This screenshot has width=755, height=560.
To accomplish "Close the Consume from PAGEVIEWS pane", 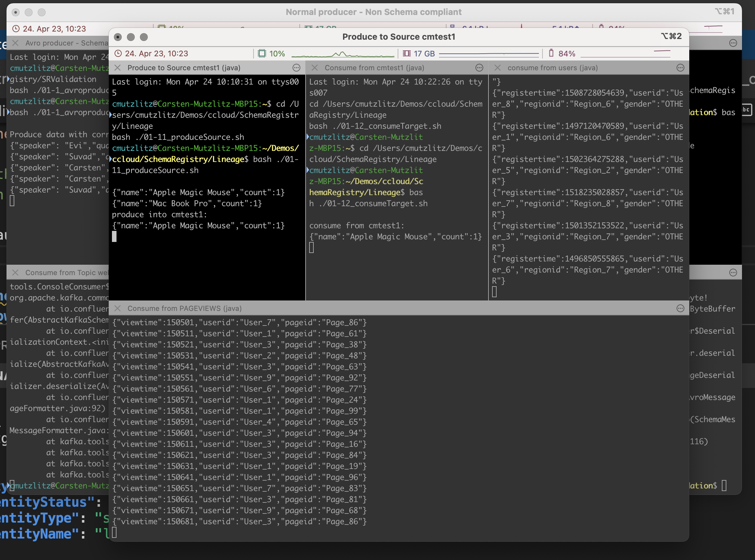I will 118,309.
